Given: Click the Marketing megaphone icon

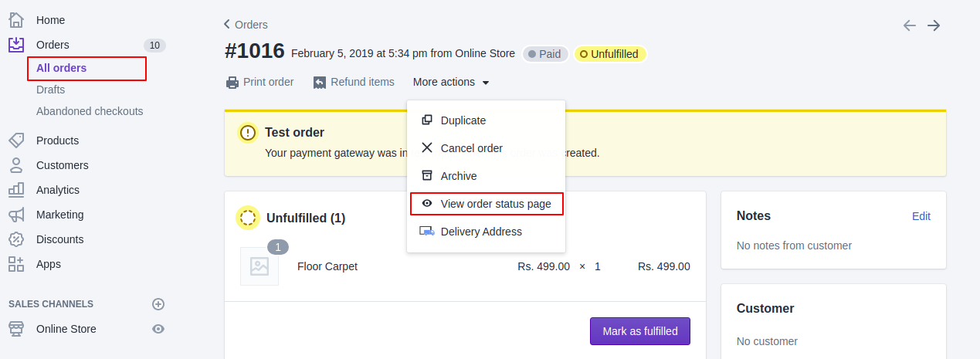Looking at the screenshot, I should pos(16,215).
